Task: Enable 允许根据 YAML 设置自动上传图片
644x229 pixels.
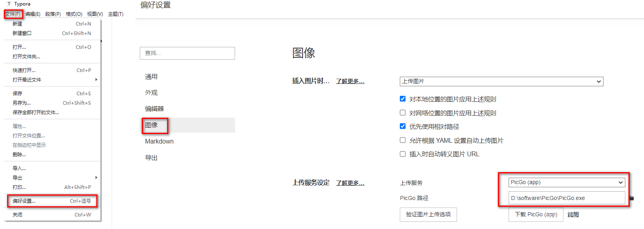Action: click(403, 140)
